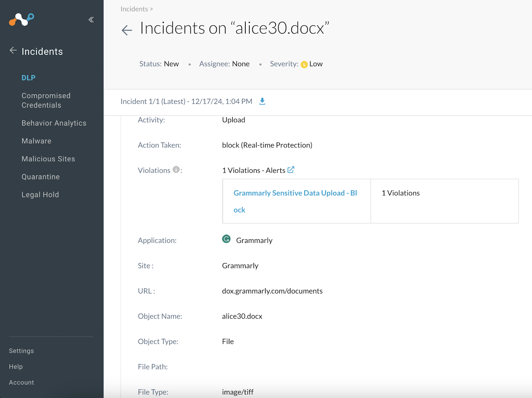Click the Site value Grammarly
Screen dimensions: 532x398
pyautogui.click(x=240, y=266)
